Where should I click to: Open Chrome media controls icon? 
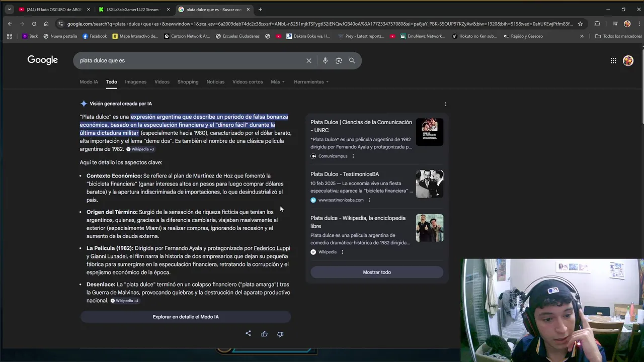[615, 24]
